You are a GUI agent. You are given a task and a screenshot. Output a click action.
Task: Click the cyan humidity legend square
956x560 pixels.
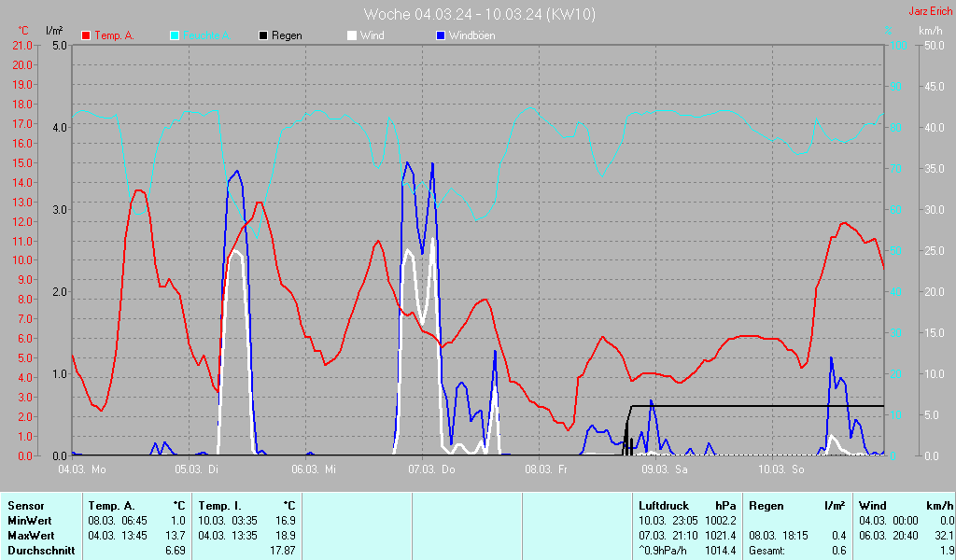click(x=175, y=35)
